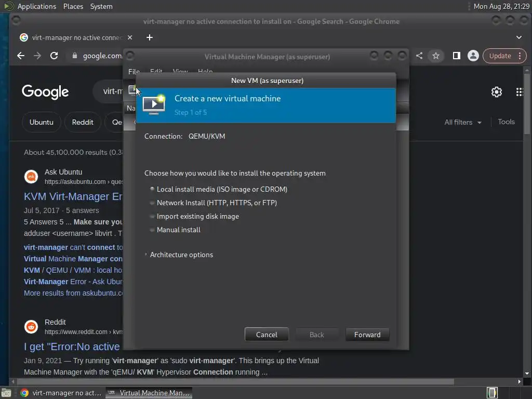The width and height of the screenshot is (532, 399).
Task: Click Virtual Machine Manager window menu button
Action: tap(130, 56)
